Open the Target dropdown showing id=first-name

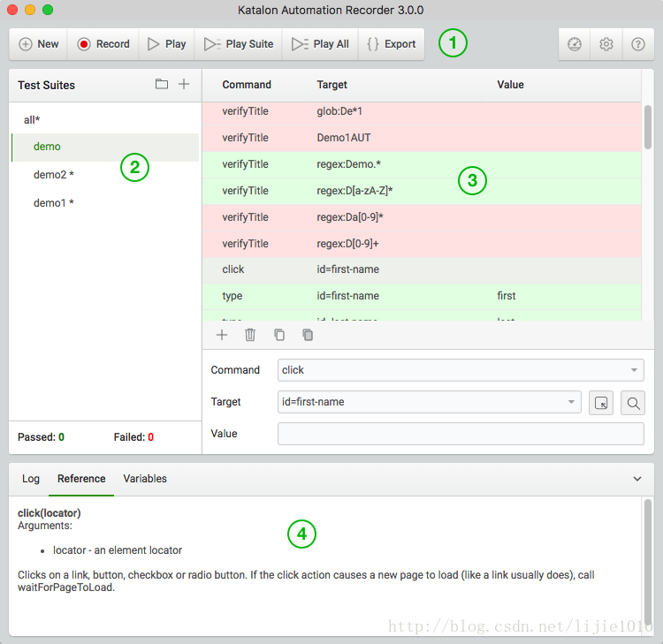[429, 402]
